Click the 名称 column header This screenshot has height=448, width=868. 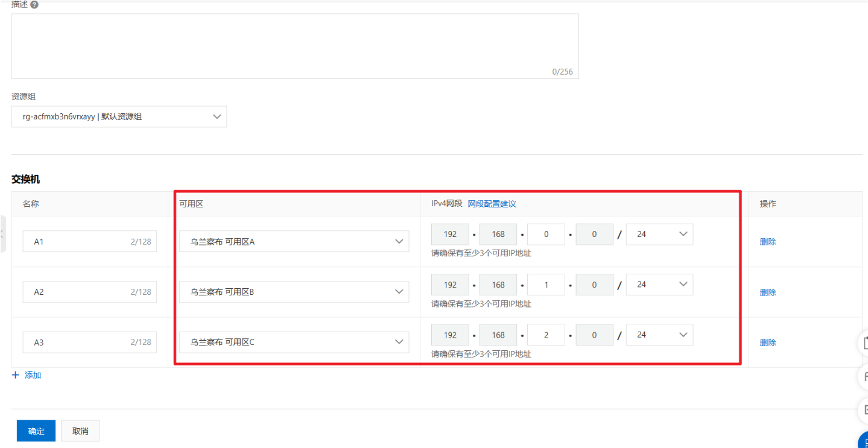point(31,204)
